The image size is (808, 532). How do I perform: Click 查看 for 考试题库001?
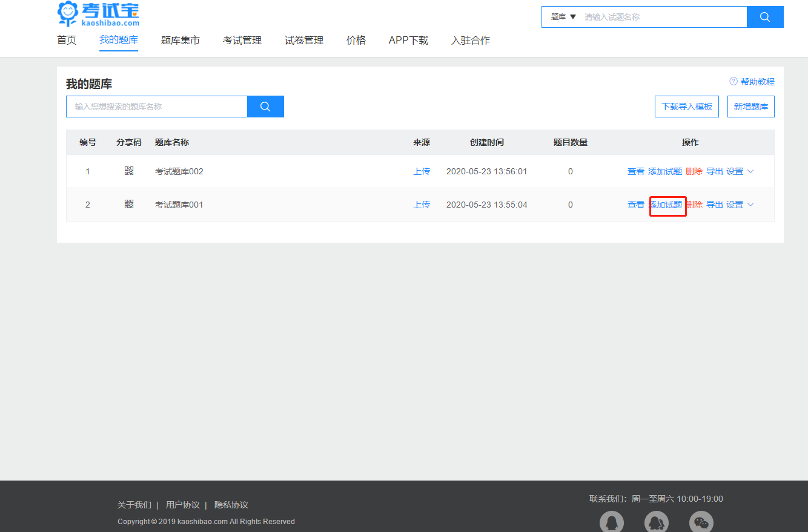[x=636, y=205]
